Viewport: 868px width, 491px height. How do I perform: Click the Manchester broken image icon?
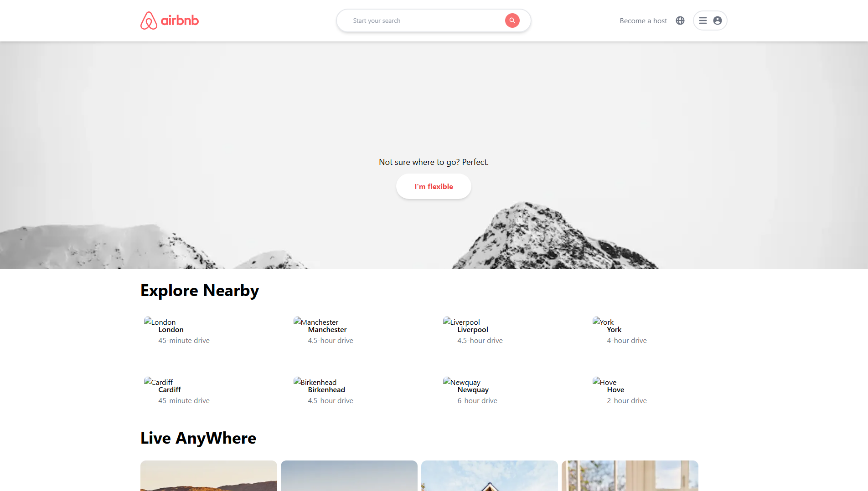(x=297, y=321)
